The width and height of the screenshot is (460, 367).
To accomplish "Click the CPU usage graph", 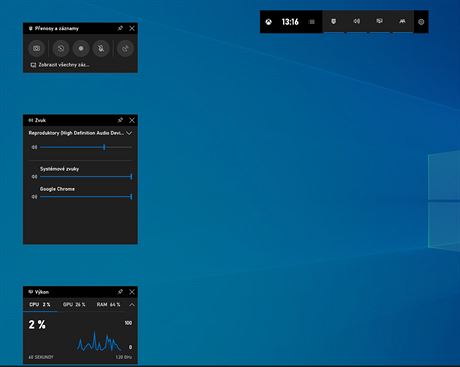I will coord(99,341).
